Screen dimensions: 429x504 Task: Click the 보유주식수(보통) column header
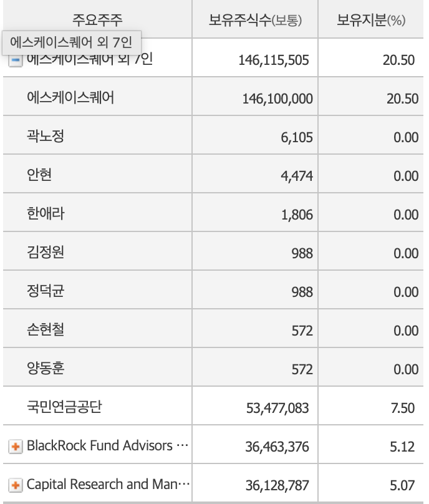click(x=255, y=19)
